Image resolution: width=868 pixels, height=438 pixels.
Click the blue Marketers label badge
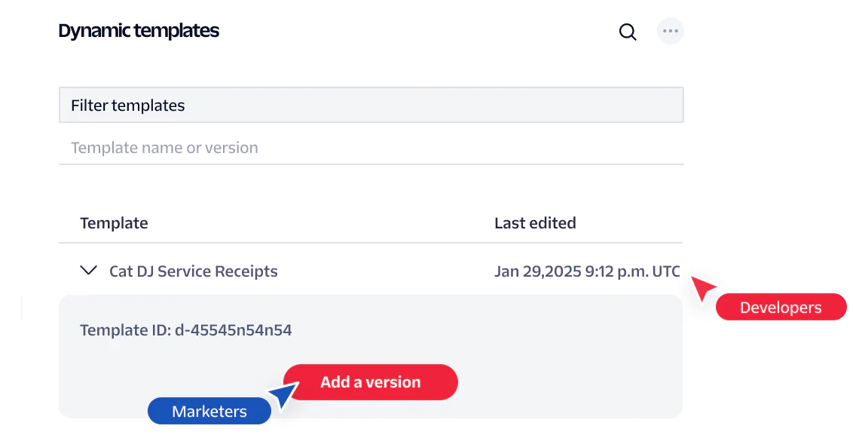tap(209, 411)
